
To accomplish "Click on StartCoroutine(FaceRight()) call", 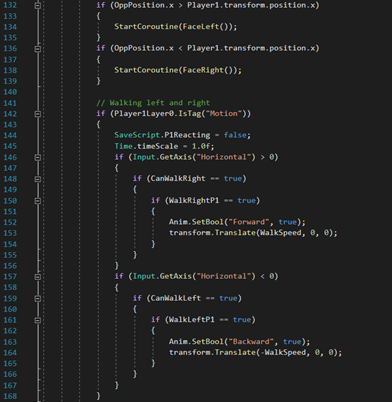I will (x=178, y=70).
